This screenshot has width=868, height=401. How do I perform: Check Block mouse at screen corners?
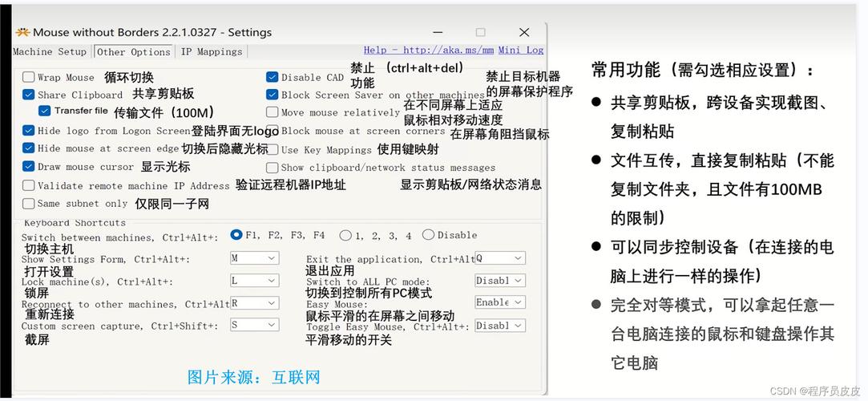pos(272,132)
